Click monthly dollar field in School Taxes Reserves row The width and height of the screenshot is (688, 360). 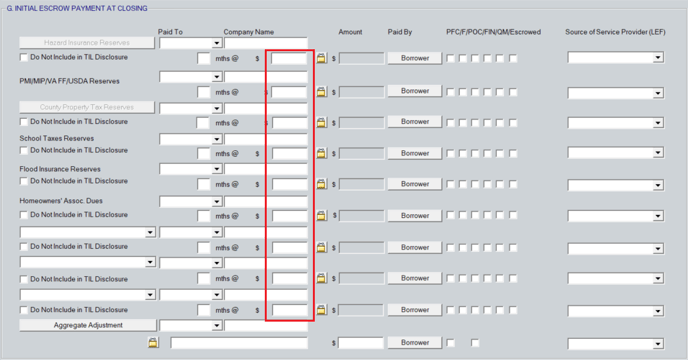(289, 154)
